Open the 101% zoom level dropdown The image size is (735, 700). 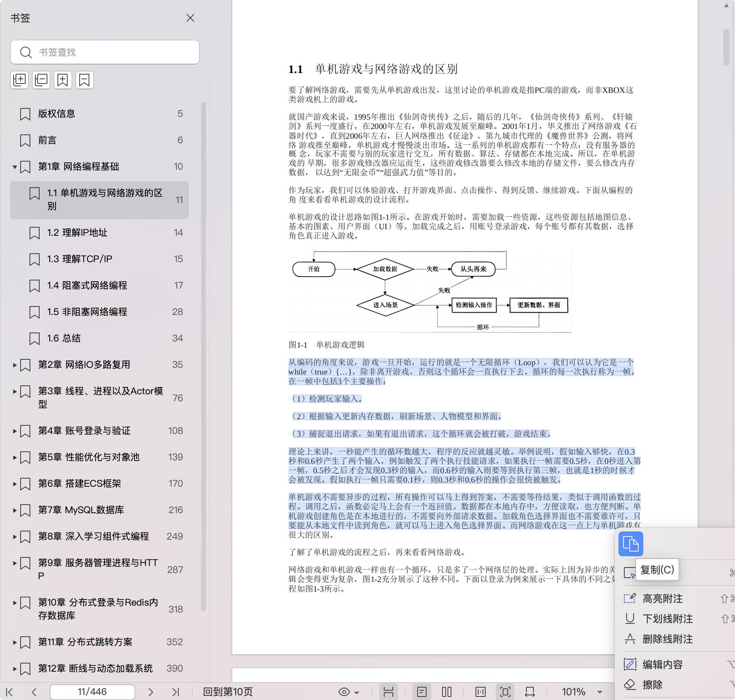(x=599, y=692)
